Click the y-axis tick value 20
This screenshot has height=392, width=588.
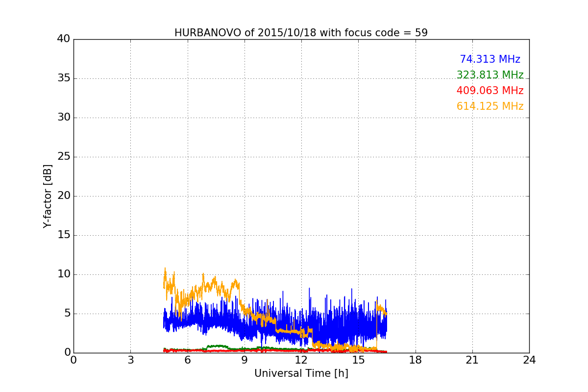[x=64, y=196]
